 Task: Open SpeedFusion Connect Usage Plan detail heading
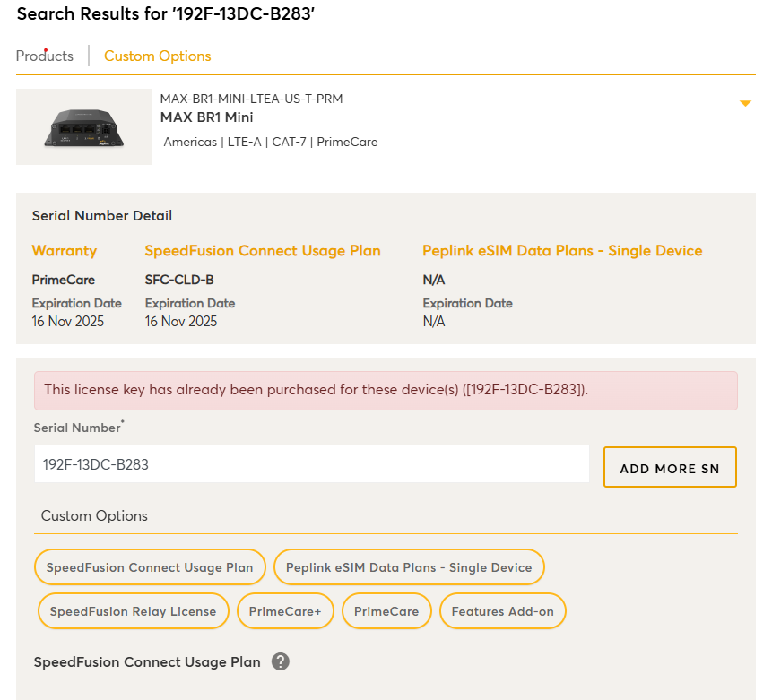point(263,251)
